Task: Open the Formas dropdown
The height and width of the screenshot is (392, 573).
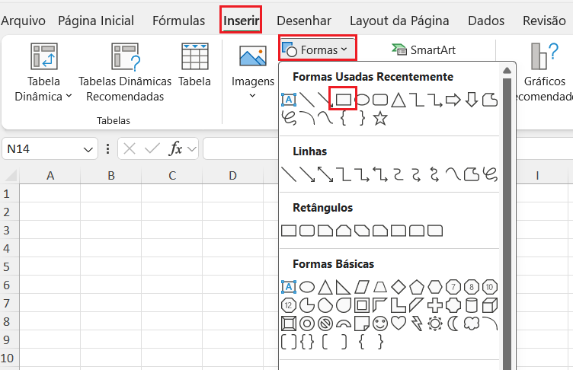Action: (315, 50)
